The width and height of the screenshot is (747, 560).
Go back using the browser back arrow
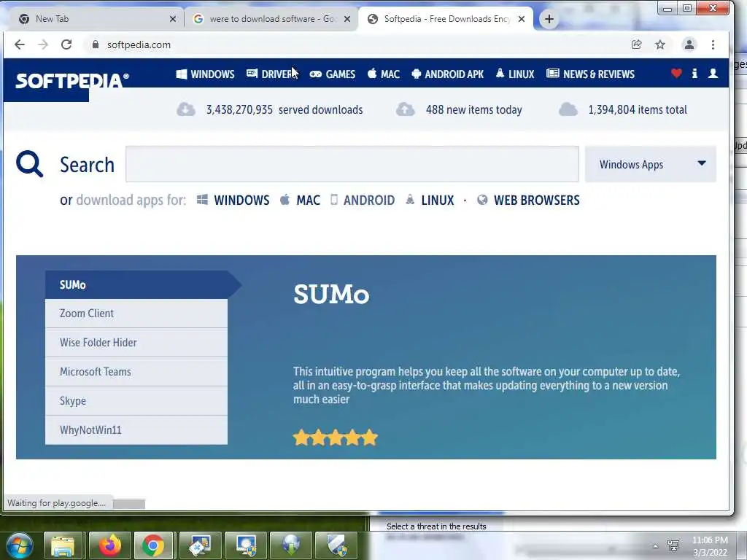pos(20,44)
